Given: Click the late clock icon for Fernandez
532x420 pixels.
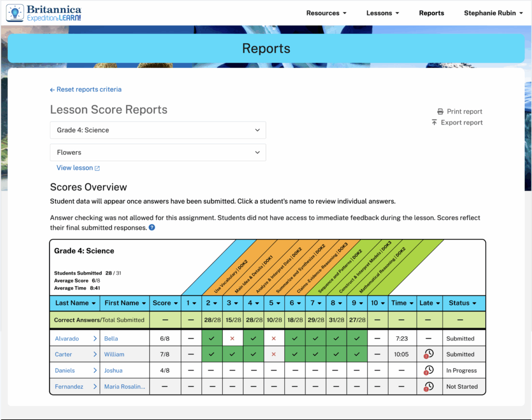Looking at the screenshot, I should [429, 387].
